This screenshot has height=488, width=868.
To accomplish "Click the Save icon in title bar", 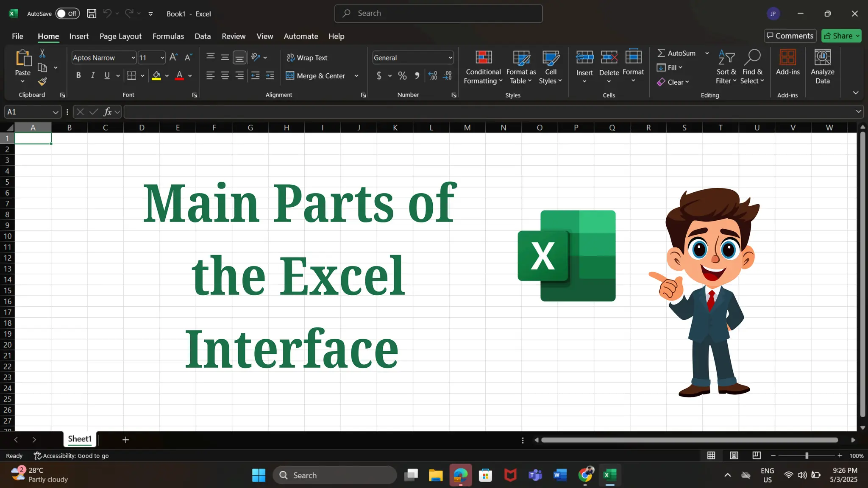I will 92,14.
